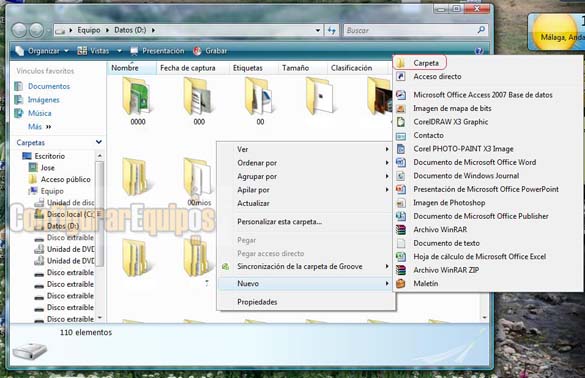Open Imágenes favorite link

point(44,100)
